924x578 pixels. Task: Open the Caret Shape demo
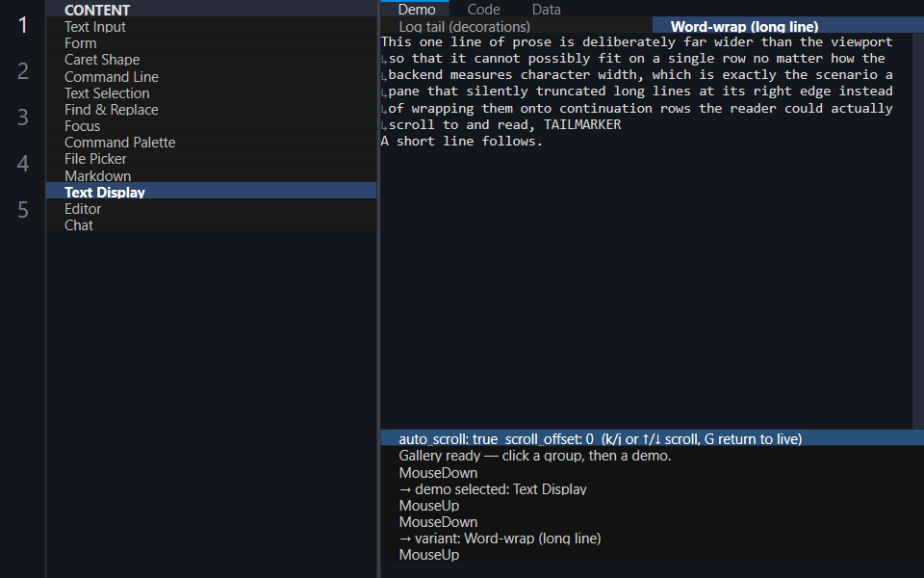(x=211, y=60)
